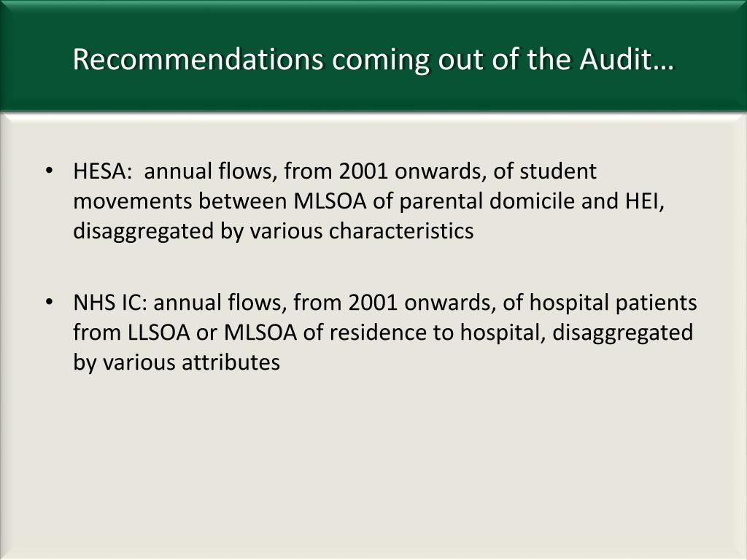This screenshot has width=747, height=560.
Task: Select 'NHS IC:' at the start of the second bullet
Action: pyautogui.click(x=111, y=303)
